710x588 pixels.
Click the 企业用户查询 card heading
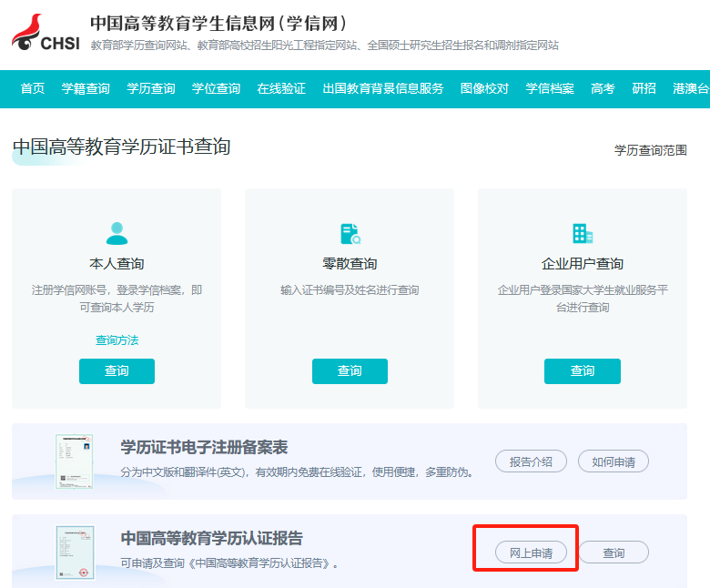(x=583, y=263)
